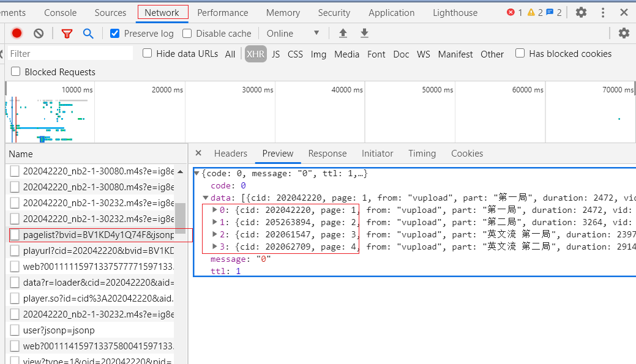The width and height of the screenshot is (636, 364).
Task: Open network search with magnifier icon
Action: tap(88, 34)
